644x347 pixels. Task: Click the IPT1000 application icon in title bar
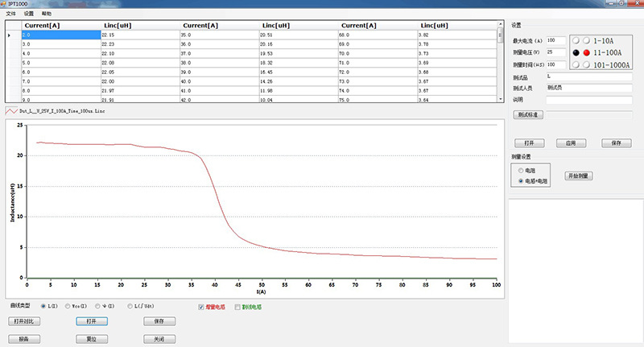4,4
